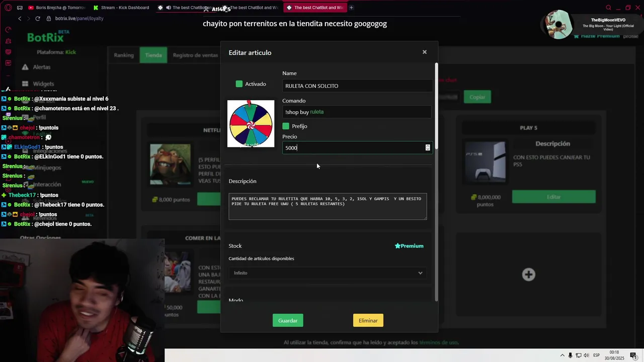Screen dimensions: 644x362
Task: Click the Name field with RULETA CON SOLCITO
Action: [x=357, y=86]
